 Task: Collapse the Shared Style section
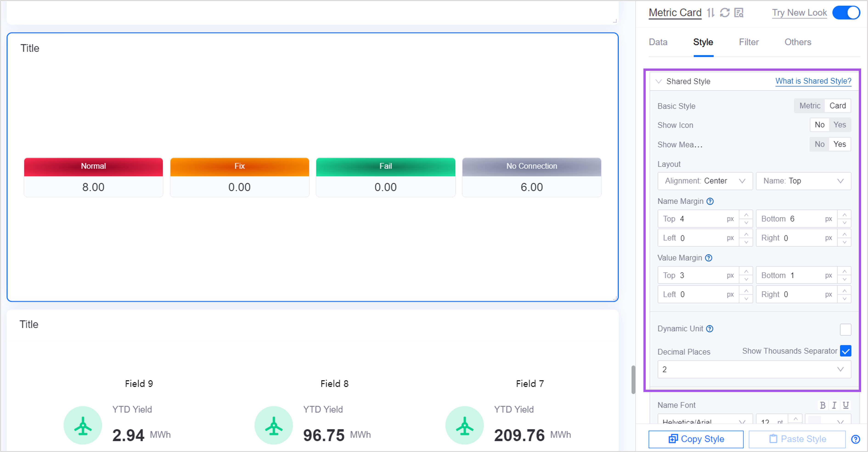[658, 81]
